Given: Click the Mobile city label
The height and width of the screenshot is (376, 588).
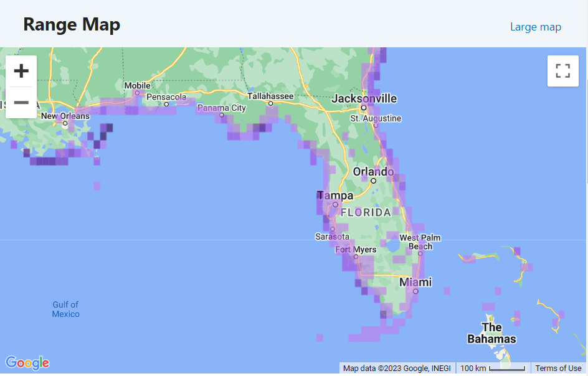Looking at the screenshot, I should (x=137, y=85).
